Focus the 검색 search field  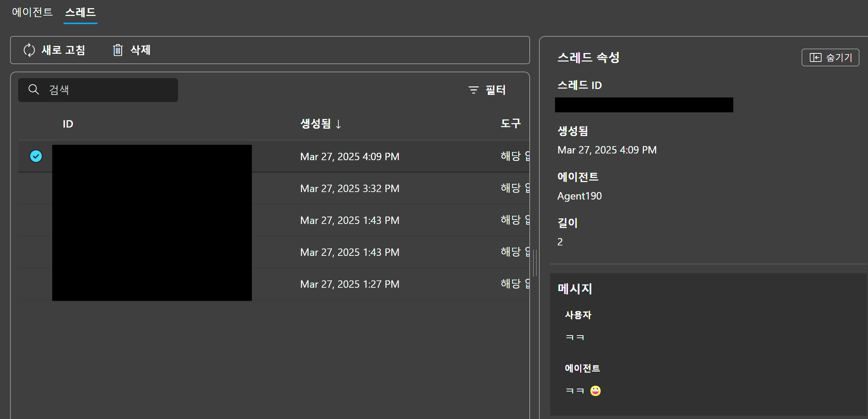click(98, 90)
